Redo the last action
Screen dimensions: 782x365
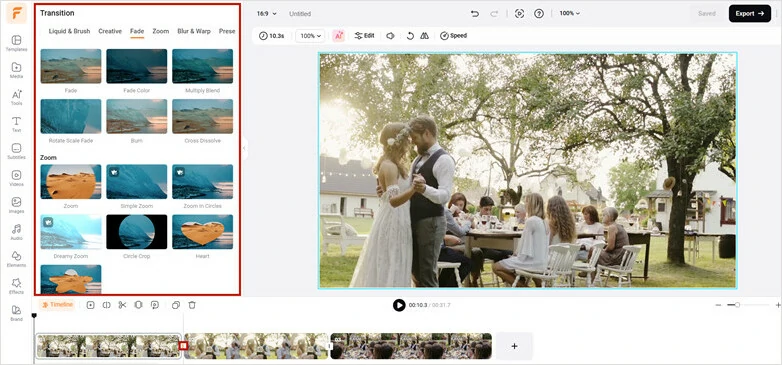(494, 13)
